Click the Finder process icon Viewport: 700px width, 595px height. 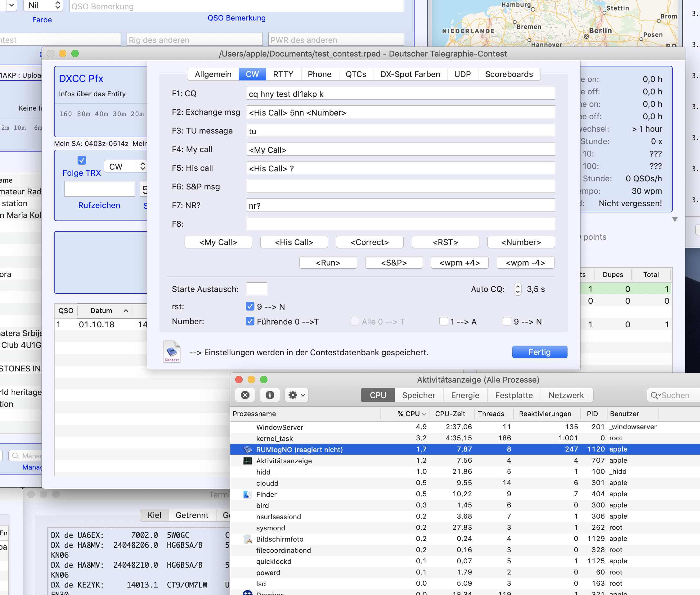point(248,494)
